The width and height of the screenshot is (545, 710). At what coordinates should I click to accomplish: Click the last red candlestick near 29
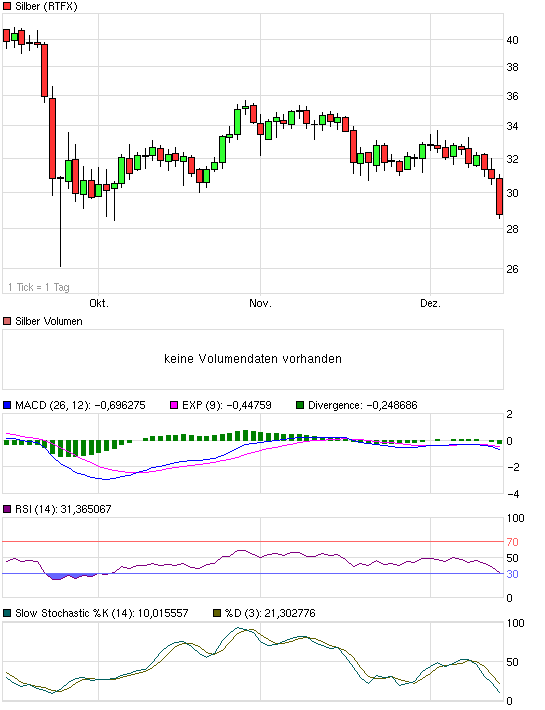click(500, 197)
